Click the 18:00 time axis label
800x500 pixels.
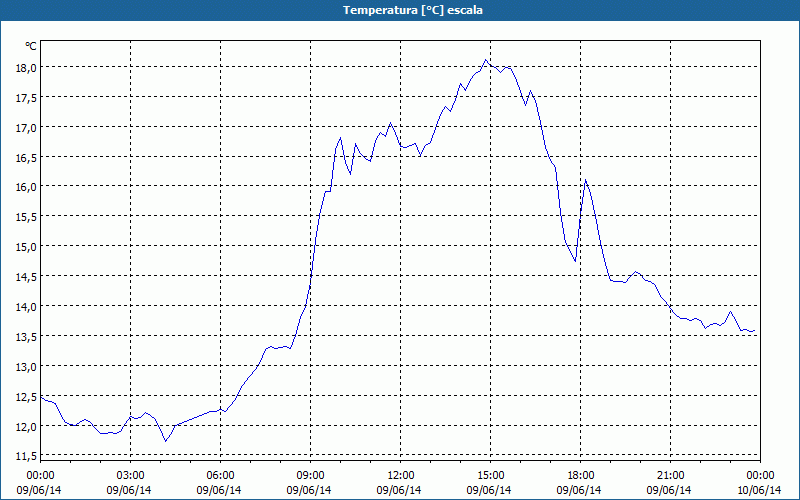point(581,476)
